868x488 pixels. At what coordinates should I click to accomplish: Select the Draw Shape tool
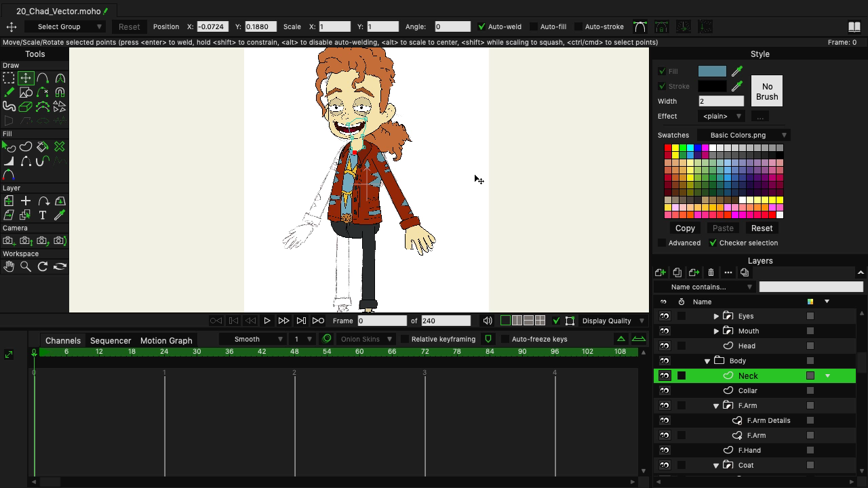(x=26, y=92)
